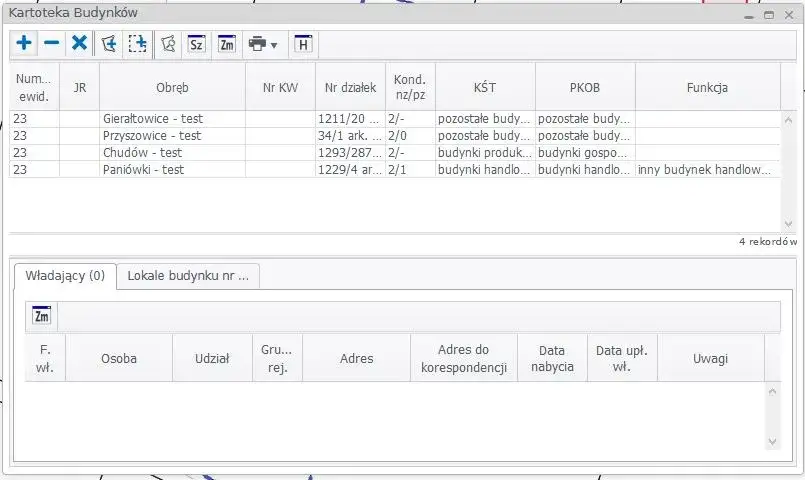Click the blue minus remove record icon

tap(52, 43)
